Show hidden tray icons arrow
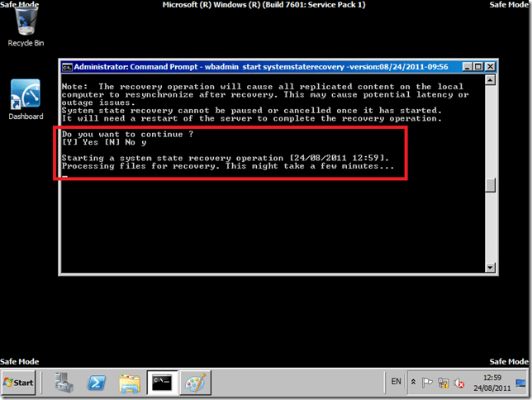This screenshot has height=400, width=532. (413, 382)
